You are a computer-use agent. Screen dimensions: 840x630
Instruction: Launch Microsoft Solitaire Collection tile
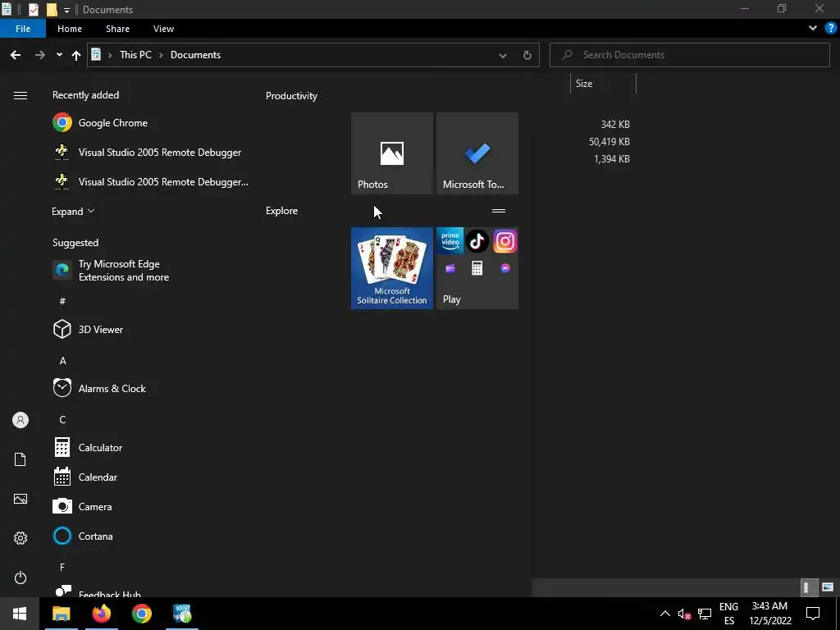pyautogui.click(x=391, y=268)
